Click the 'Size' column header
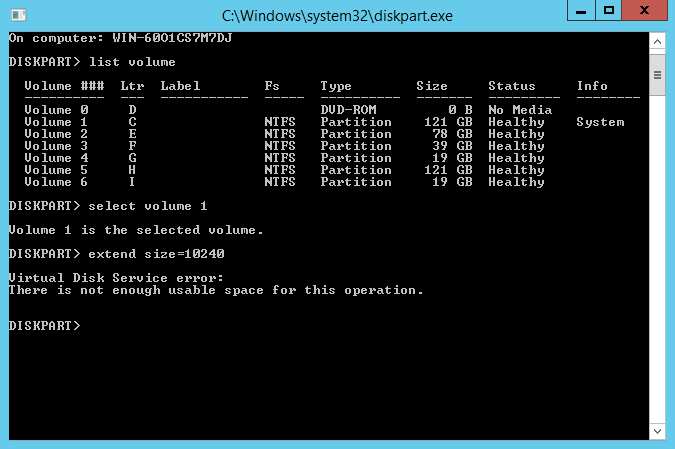The width and height of the screenshot is (675, 449). point(432,86)
